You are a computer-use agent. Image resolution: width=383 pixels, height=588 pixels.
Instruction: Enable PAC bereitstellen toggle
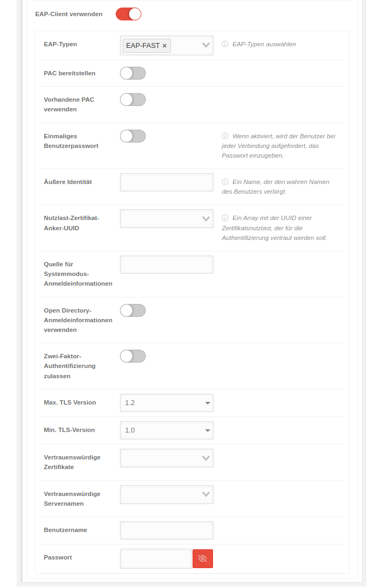pyautogui.click(x=133, y=73)
